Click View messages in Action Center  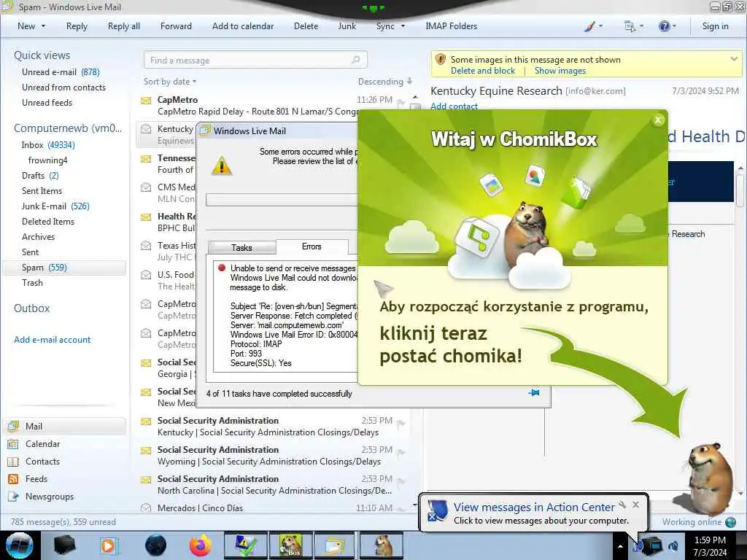(x=534, y=507)
